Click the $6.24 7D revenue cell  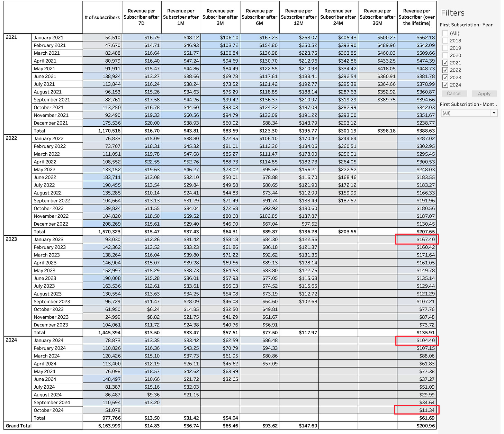(x=142, y=309)
